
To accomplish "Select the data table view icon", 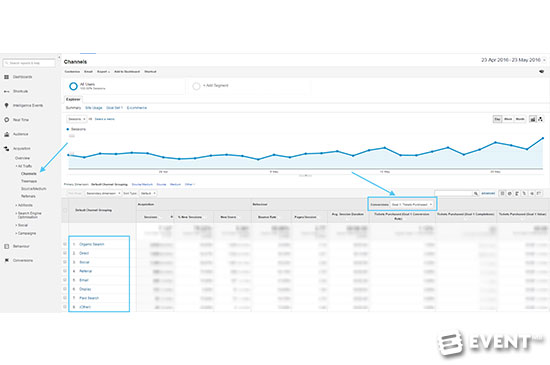I will coord(502,193).
